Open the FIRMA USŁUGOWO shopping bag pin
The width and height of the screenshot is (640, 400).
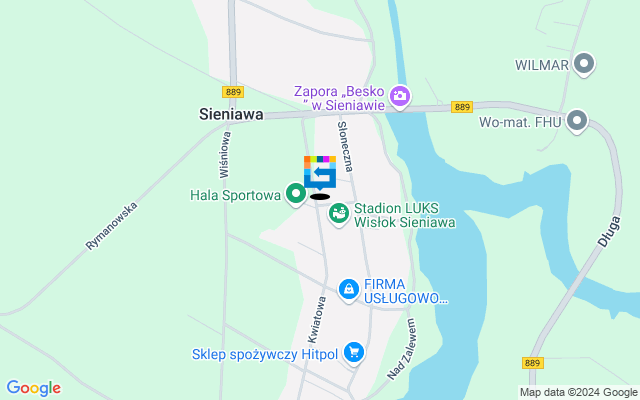click(349, 290)
